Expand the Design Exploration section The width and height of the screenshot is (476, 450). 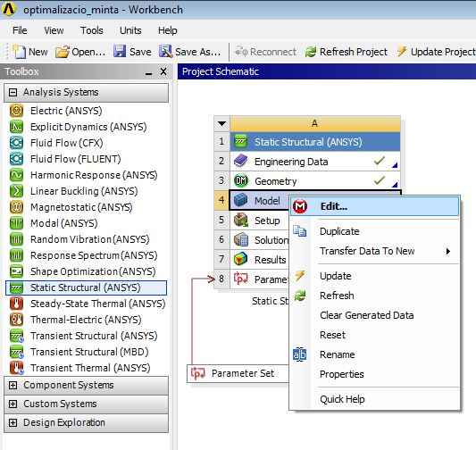tap(13, 422)
